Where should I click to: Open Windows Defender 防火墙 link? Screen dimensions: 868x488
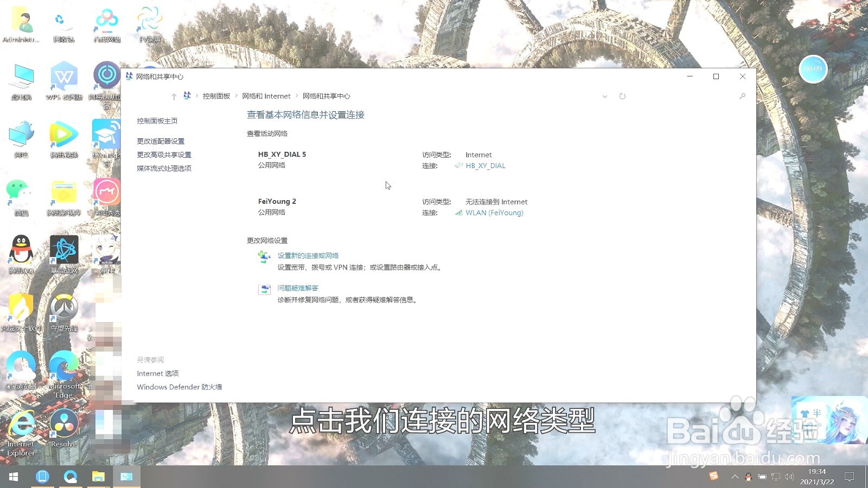click(179, 387)
